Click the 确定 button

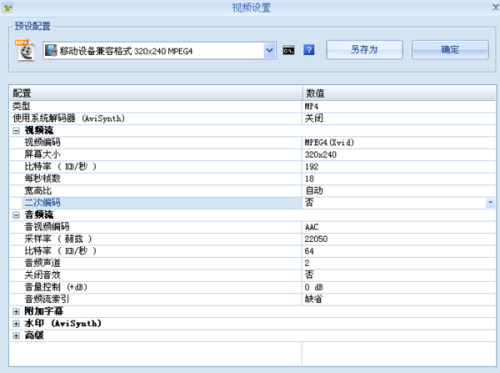[450, 50]
